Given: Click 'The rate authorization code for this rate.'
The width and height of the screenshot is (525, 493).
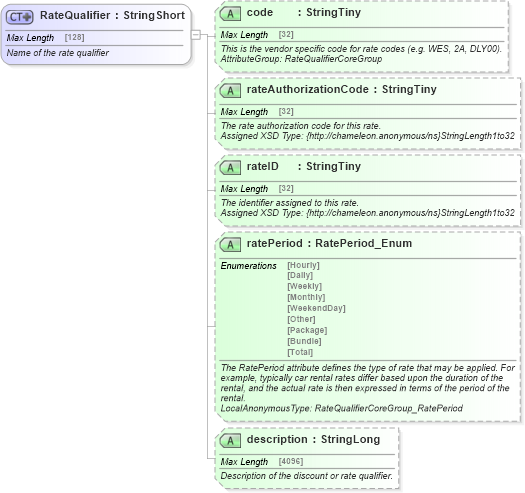Looking at the screenshot, I should [301, 126].
